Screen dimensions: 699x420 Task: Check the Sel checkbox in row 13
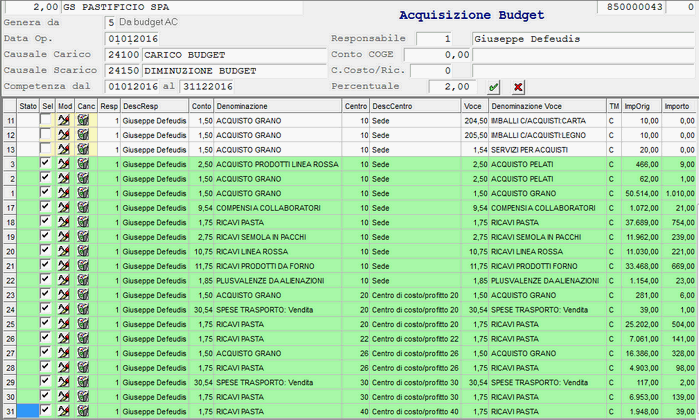[x=45, y=148]
